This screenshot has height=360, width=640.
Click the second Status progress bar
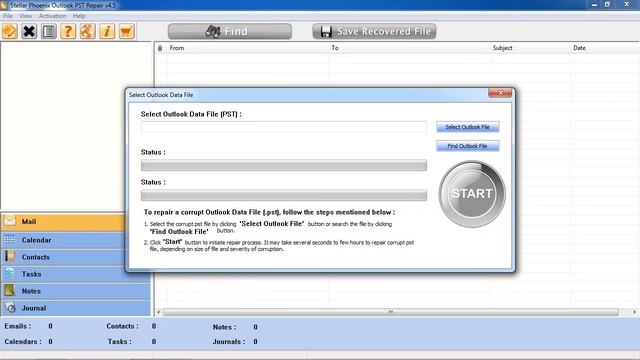(x=284, y=196)
